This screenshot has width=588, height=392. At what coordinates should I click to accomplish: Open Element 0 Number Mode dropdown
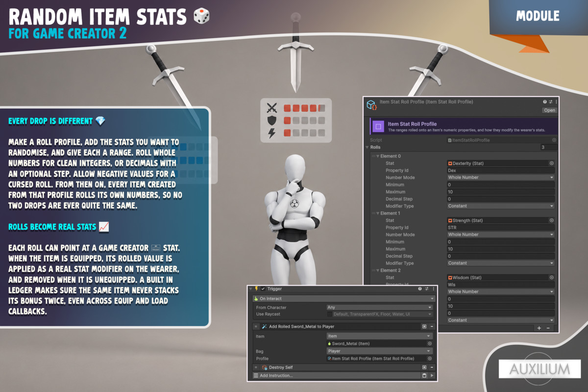(501, 177)
